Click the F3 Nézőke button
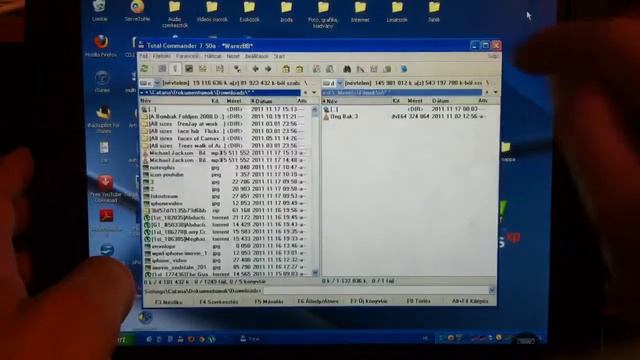Screen dimensions: 640x360 tap(169, 302)
